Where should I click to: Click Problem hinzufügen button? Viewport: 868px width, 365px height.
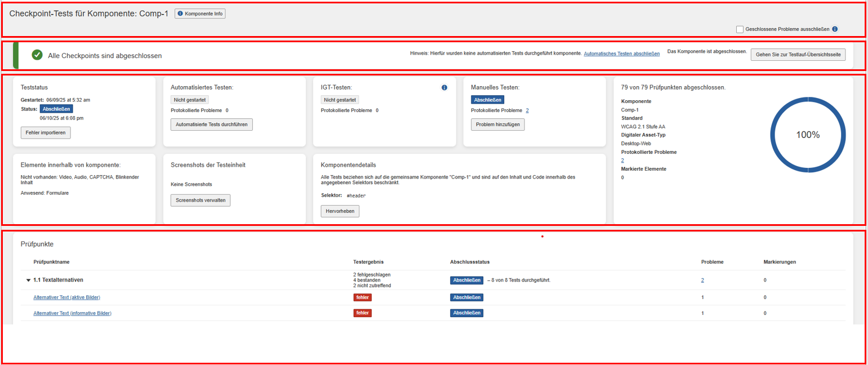(x=497, y=124)
